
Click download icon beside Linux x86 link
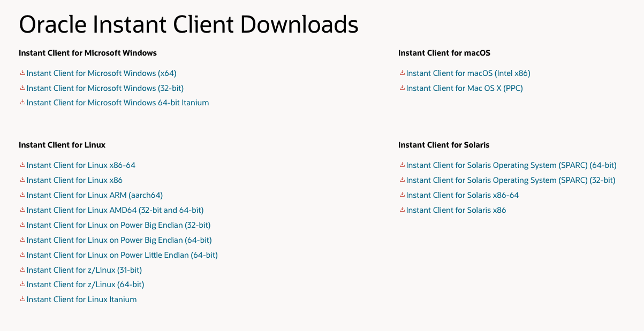coord(22,180)
